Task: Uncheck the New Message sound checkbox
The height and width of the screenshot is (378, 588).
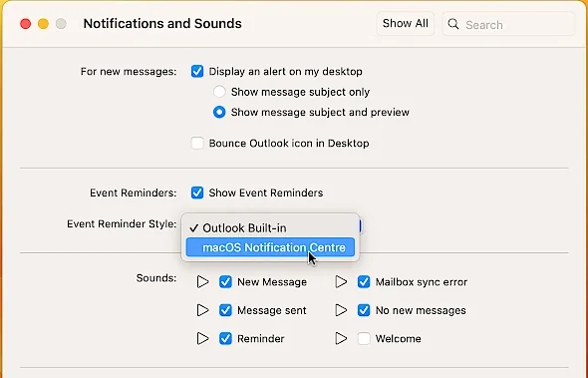Action: 225,282
